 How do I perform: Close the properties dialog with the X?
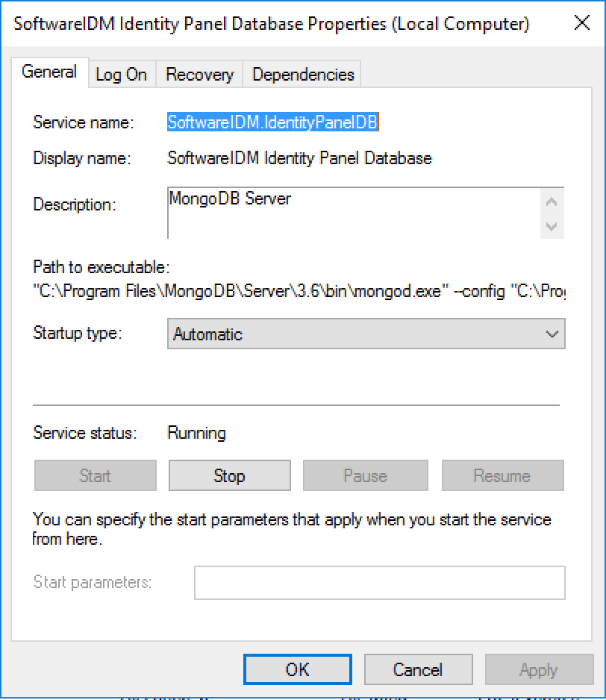[582, 23]
